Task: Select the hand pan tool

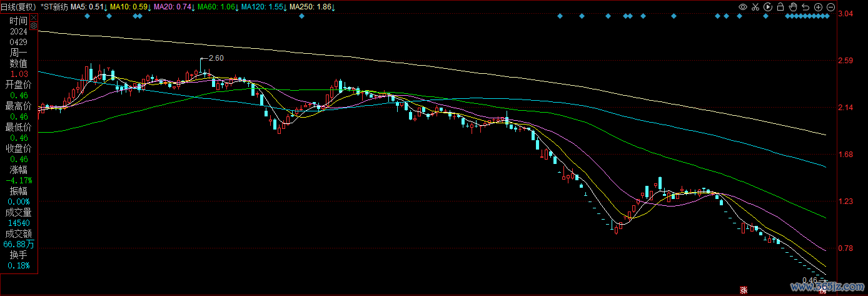Action: pyautogui.click(x=793, y=7)
